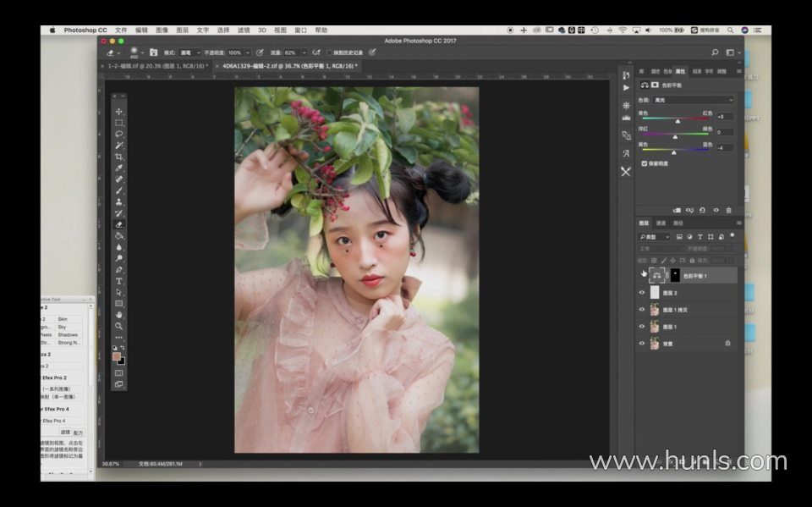Click Sky button in Nik panel
The image size is (812, 507).
(x=69, y=327)
